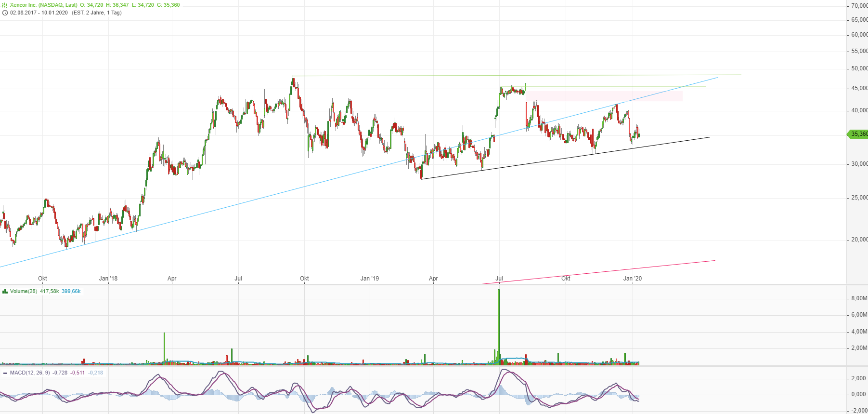The image size is (868, 414).
Task: Open the Volume(28) indicator label
Action: coord(24,292)
